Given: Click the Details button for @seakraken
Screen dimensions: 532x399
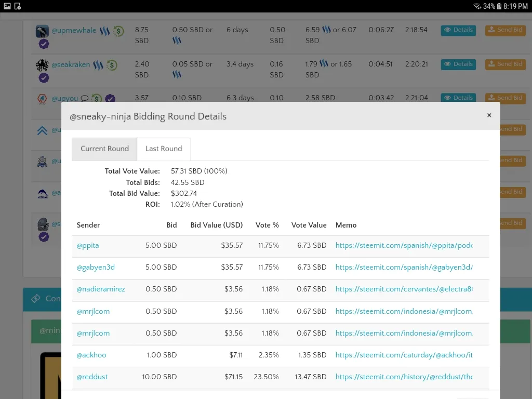Looking at the screenshot, I should click(x=458, y=64).
